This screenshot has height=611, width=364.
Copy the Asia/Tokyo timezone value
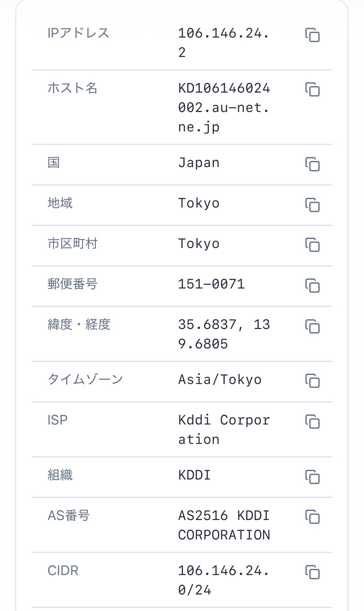click(x=312, y=380)
